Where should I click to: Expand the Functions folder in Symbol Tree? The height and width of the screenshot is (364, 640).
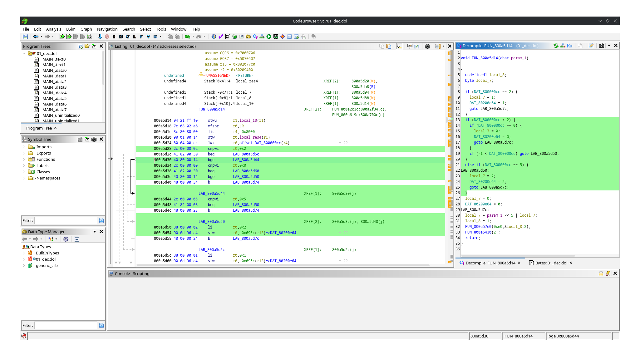click(24, 159)
